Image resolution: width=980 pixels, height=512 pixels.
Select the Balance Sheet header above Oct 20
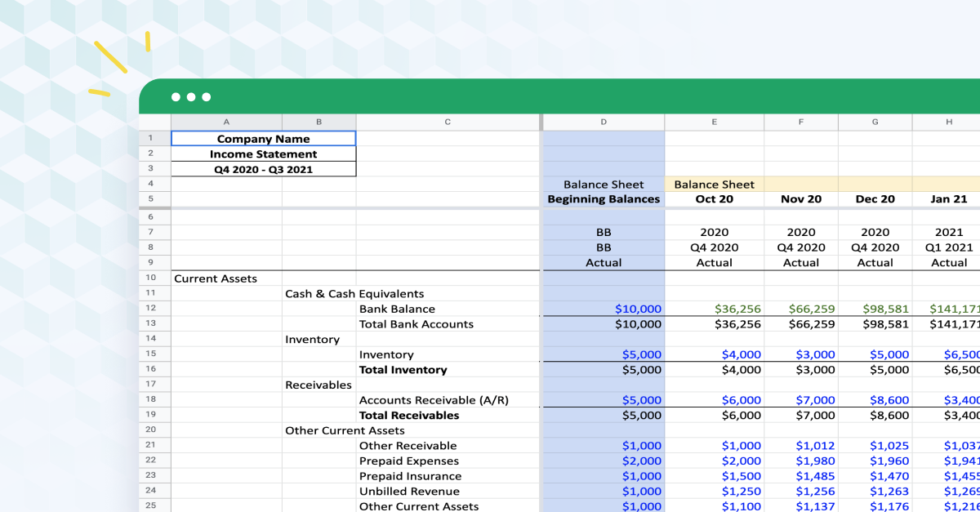point(715,184)
